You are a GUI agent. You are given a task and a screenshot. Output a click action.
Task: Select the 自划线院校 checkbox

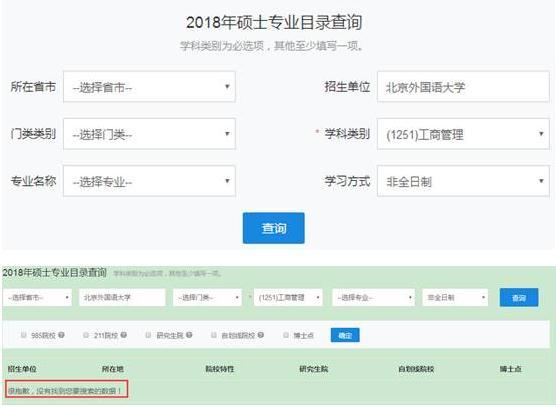[214, 335]
